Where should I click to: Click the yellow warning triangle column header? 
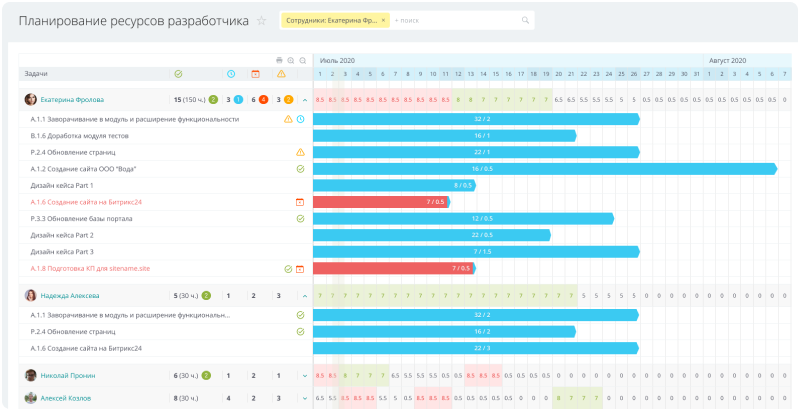[281, 74]
